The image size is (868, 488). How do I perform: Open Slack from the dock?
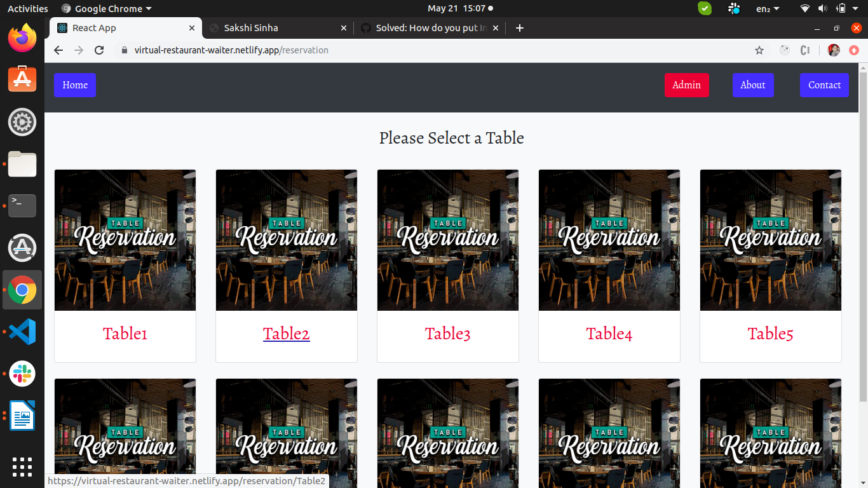pyautogui.click(x=22, y=374)
